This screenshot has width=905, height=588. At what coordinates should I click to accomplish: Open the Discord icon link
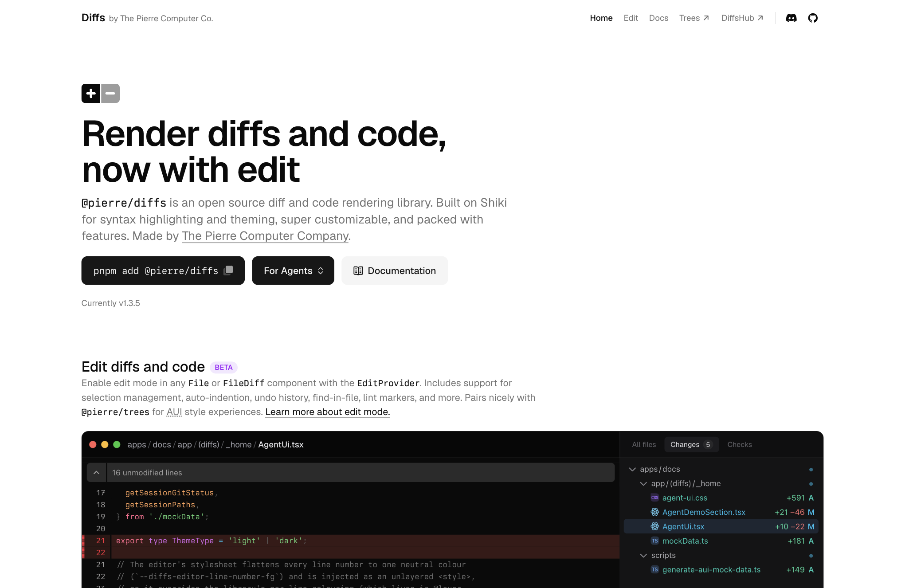point(791,18)
